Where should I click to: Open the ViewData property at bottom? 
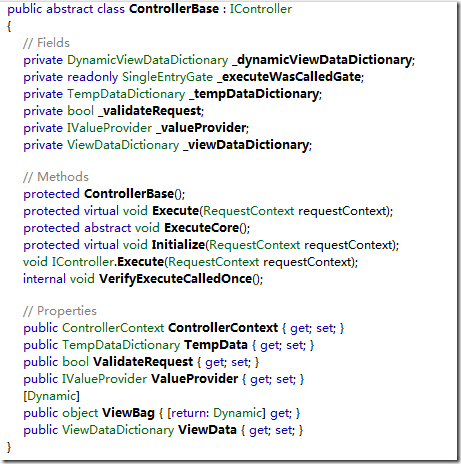pyautogui.click(x=207, y=430)
